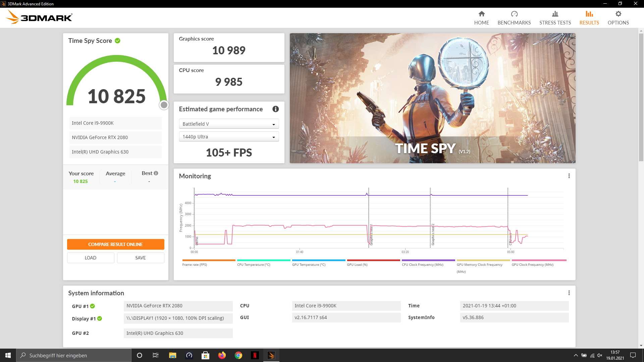
Task: Click the Save result button
Action: tap(141, 258)
